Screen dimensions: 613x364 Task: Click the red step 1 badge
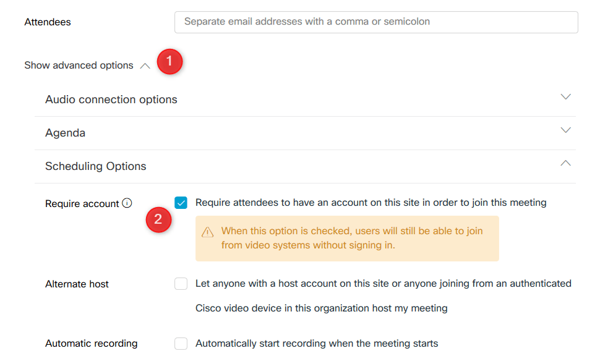pos(169,61)
